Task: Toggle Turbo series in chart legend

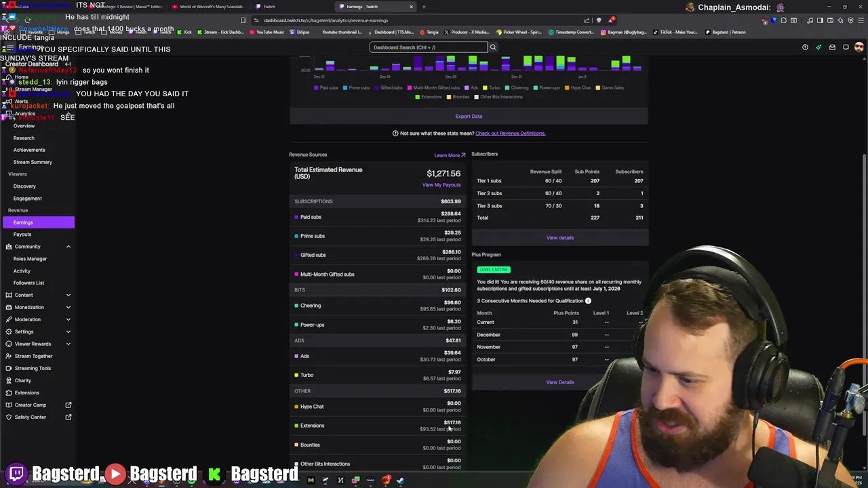Action: coord(492,87)
